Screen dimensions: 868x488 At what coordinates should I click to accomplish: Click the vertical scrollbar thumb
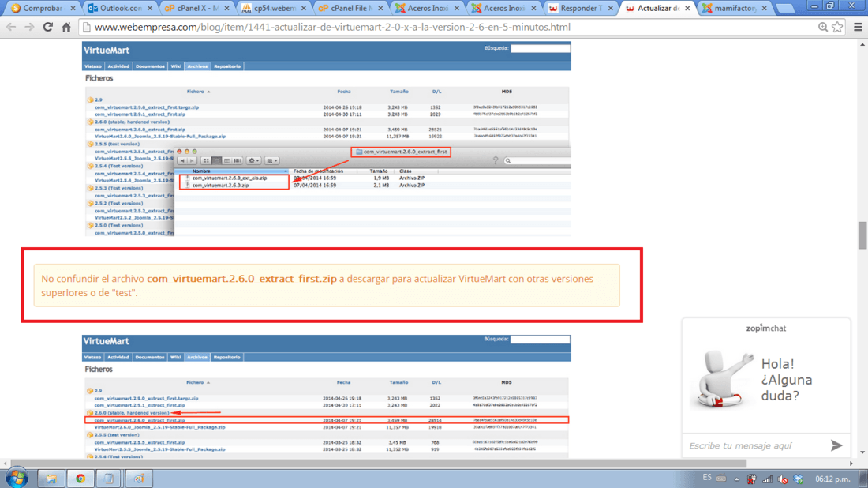(x=862, y=235)
